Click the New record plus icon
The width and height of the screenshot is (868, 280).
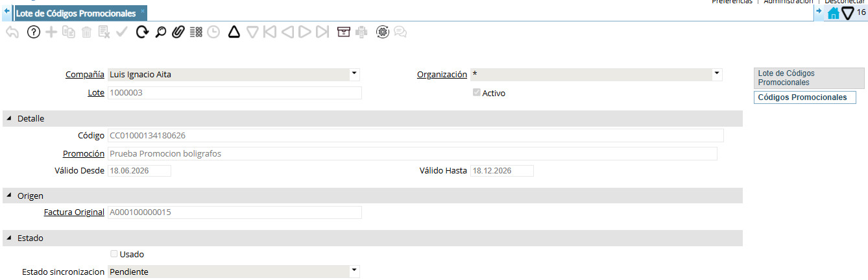[51, 32]
